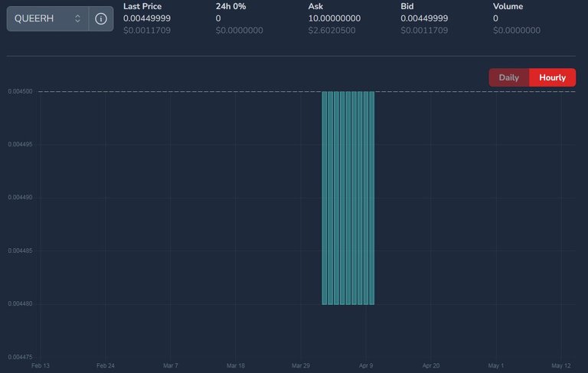This screenshot has width=588, height=373.
Task: Switch chart to Daily view
Action: 509,77
